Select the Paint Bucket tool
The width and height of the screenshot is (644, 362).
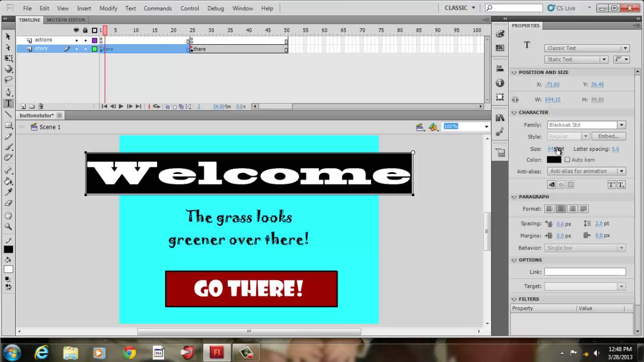8,182
